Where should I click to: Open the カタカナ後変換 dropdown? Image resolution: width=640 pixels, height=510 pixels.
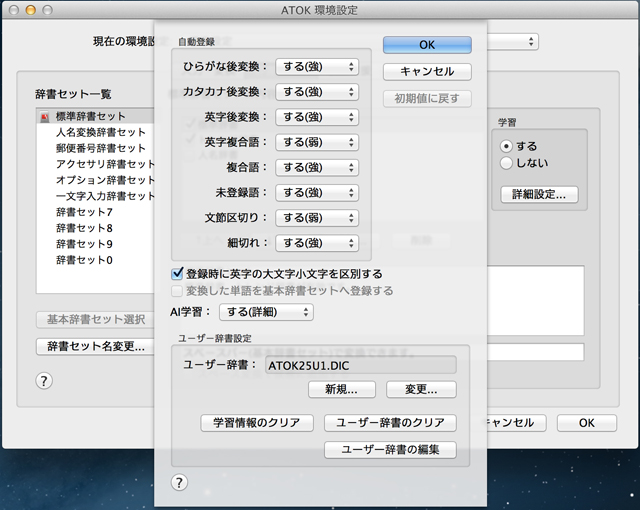pyautogui.click(x=317, y=92)
